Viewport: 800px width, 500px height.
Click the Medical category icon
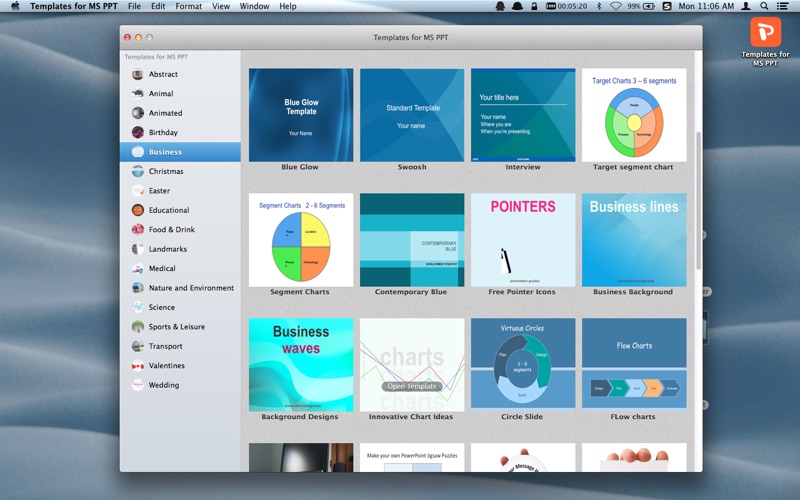point(138,268)
